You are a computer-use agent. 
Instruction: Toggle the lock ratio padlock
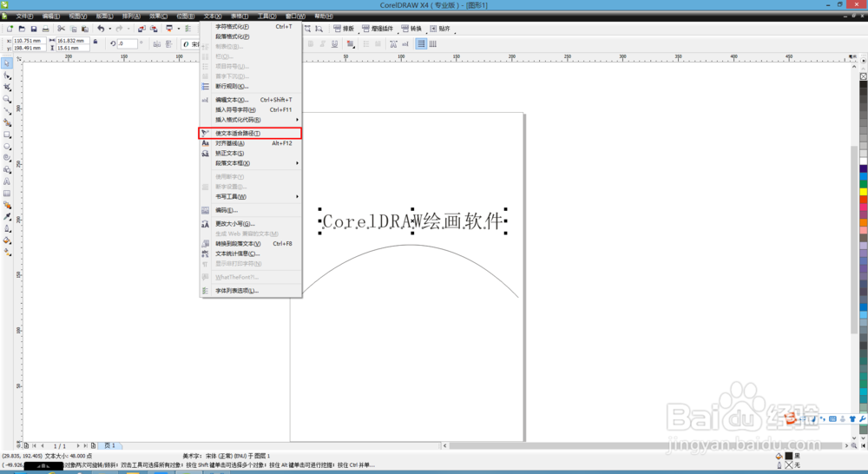pyautogui.click(x=95, y=42)
